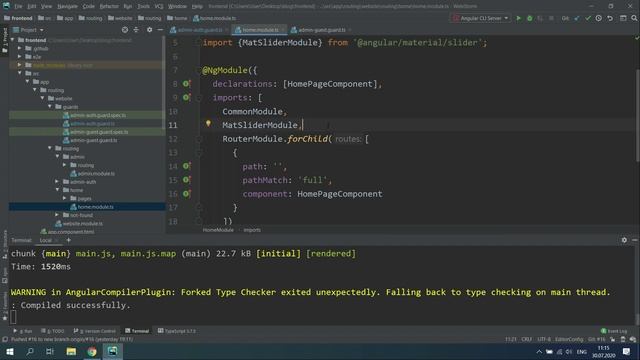
Task: Click the CRLF line separator status entry
Action: pyautogui.click(x=527, y=339)
